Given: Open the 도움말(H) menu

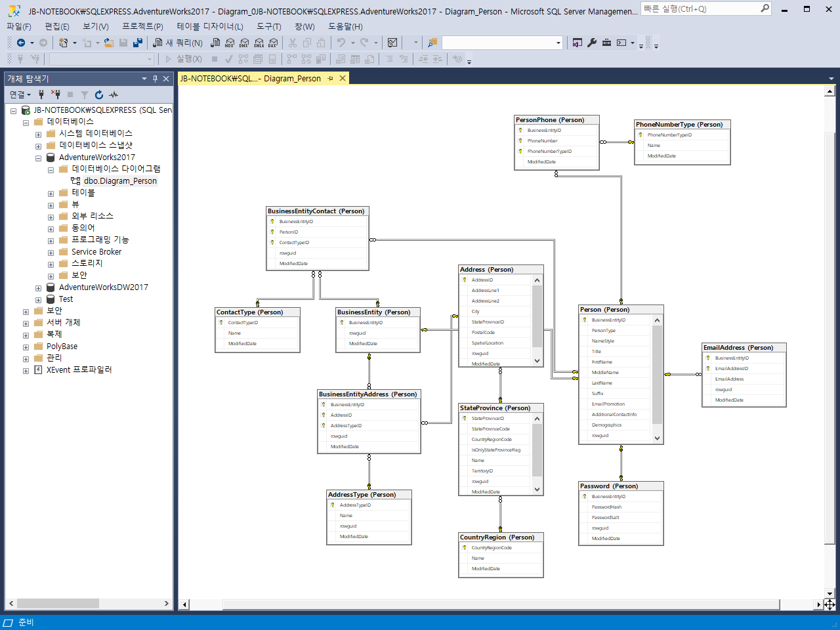Looking at the screenshot, I should click(345, 26).
